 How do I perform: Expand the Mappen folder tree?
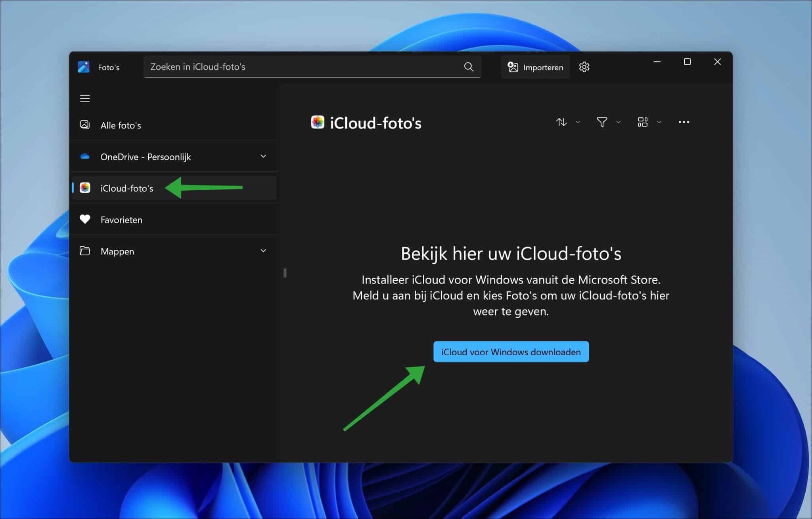pos(264,251)
